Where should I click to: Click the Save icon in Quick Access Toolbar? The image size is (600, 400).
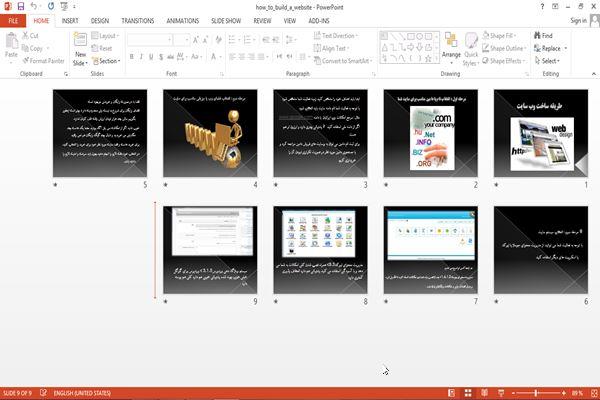tap(21, 7)
